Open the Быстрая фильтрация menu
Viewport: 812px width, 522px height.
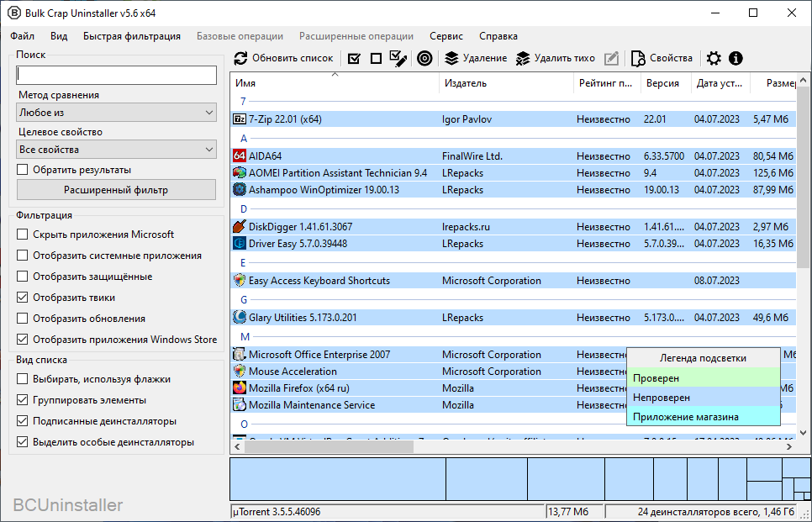pos(132,36)
